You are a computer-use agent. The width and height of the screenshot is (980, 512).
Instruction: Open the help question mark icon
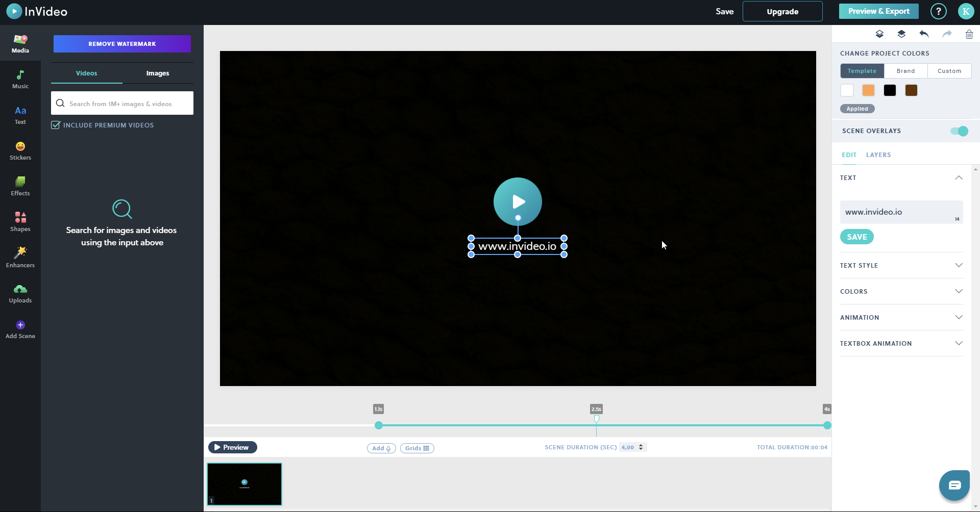pos(938,11)
